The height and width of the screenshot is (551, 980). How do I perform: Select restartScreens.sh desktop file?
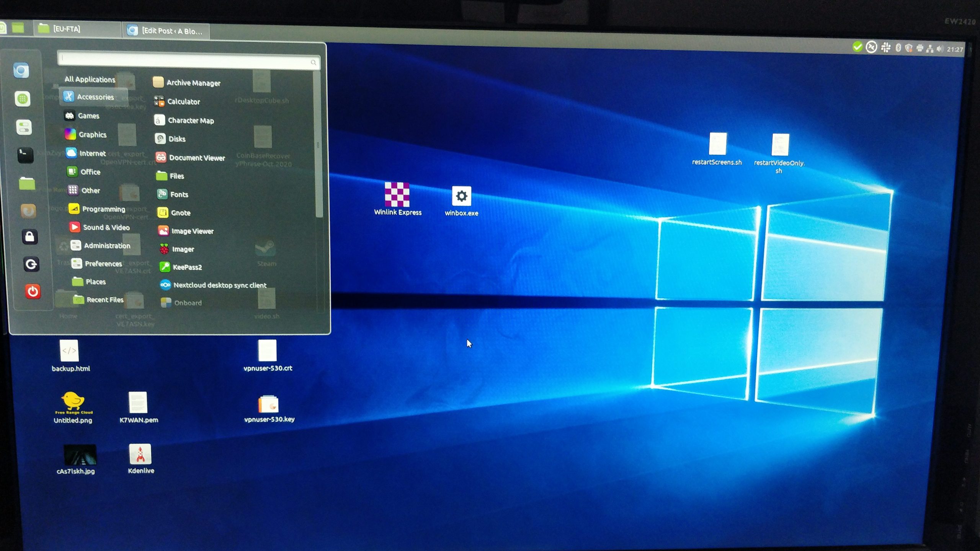(x=717, y=149)
